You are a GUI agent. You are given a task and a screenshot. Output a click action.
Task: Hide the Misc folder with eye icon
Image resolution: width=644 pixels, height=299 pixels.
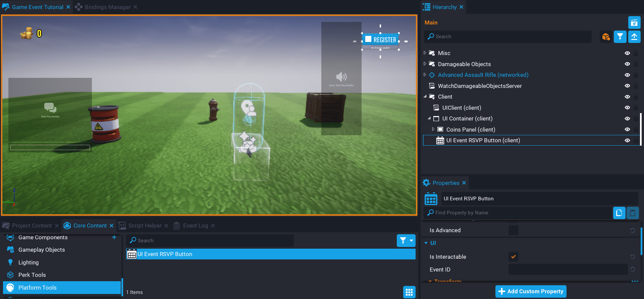[627, 53]
